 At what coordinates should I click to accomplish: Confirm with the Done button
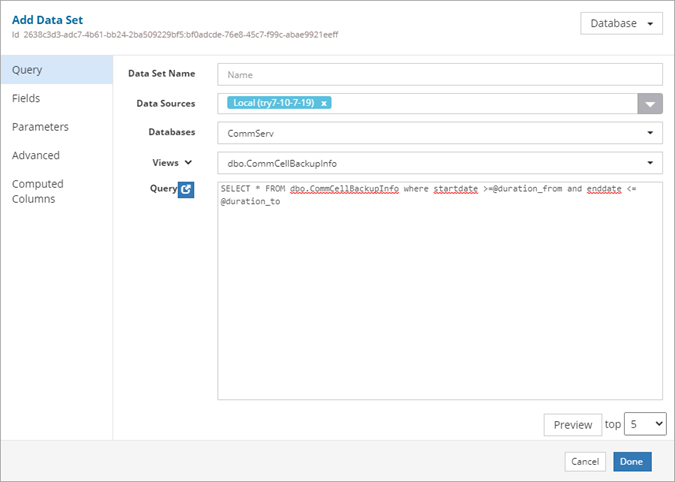(632, 461)
